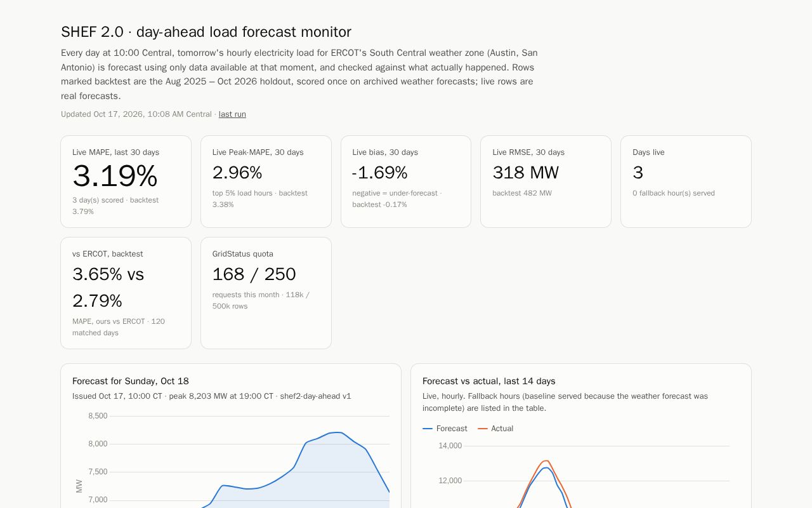Click the "Live, hourly. Fallback hours" chart description
Image resolution: width=812 pixels, height=508 pixels.
(565, 402)
